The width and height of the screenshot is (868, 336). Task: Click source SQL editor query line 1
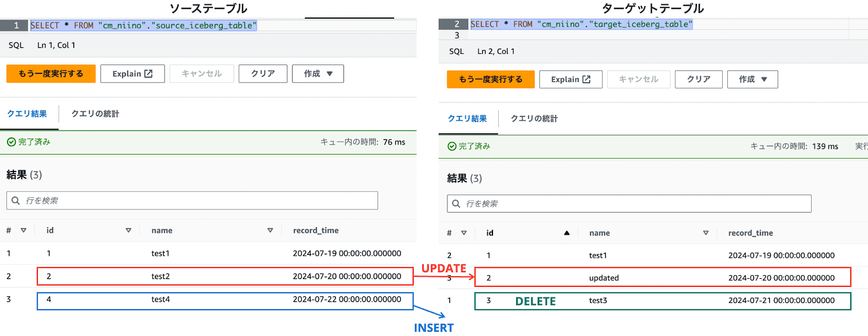143,26
